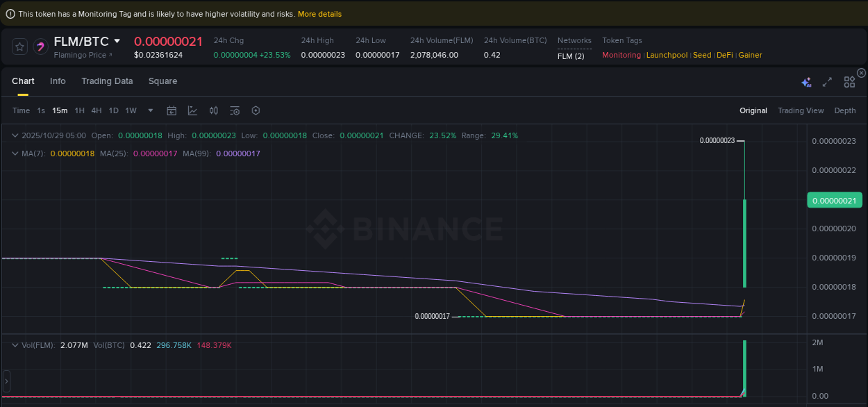Click the Gainer token tag

click(750, 55)
